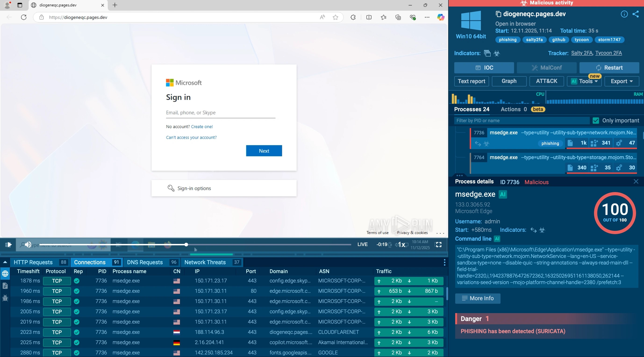Copy the domain name with copy icon
Screen dimensions: 644x357
click(498, 14)
